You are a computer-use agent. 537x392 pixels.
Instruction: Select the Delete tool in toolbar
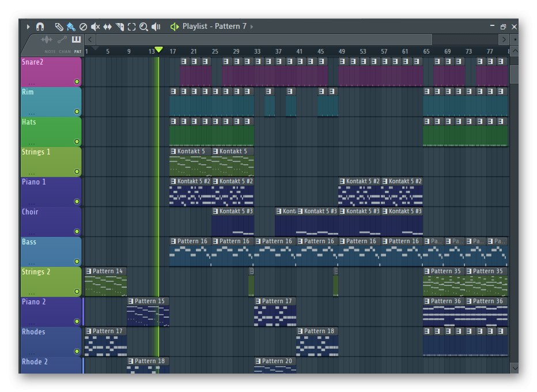click(83, 27)
